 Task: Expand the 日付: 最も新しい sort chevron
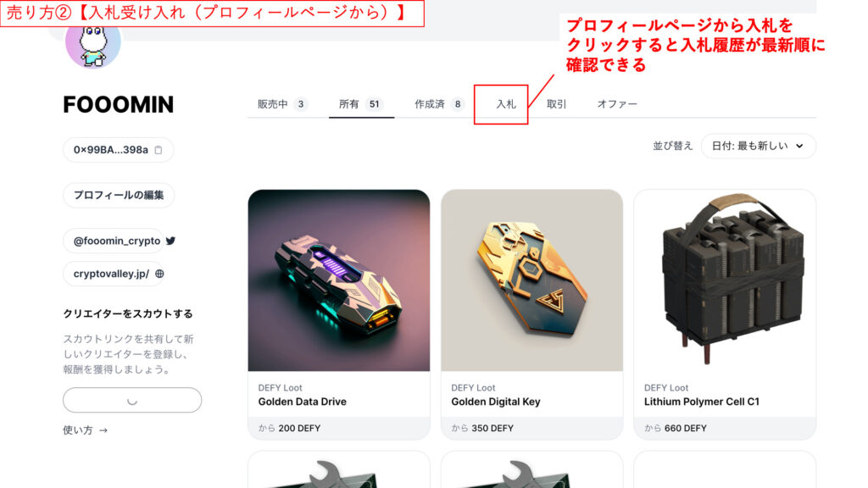(799, 146)
